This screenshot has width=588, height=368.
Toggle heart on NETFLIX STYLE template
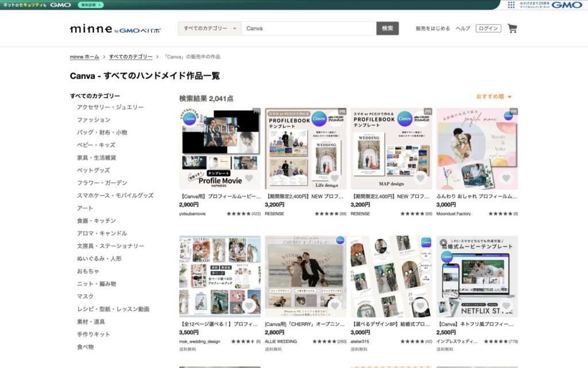point(506,306)
